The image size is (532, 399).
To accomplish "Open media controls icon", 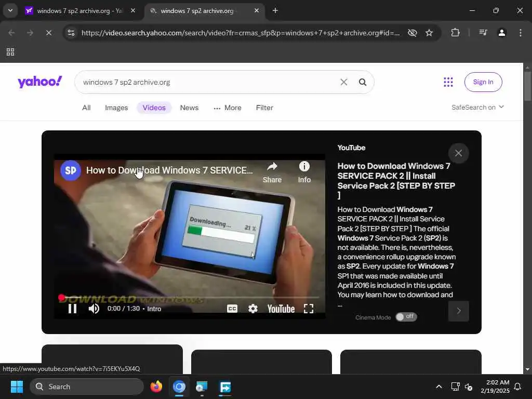I will pyautogui.click(x=483, y=33).
